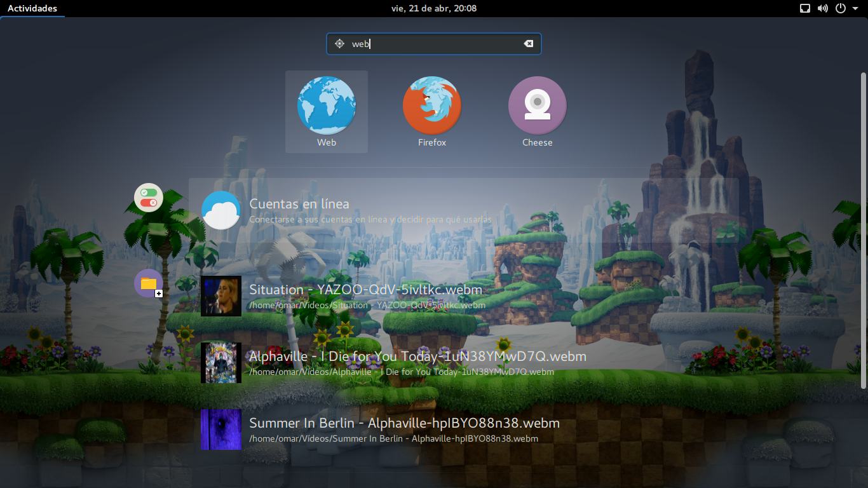The height and width of the screenshot is (488, 868).
Task: Click path /home/omar/Vídeos/Summer In Berlin - Alphaville
Action: [393, 438]
